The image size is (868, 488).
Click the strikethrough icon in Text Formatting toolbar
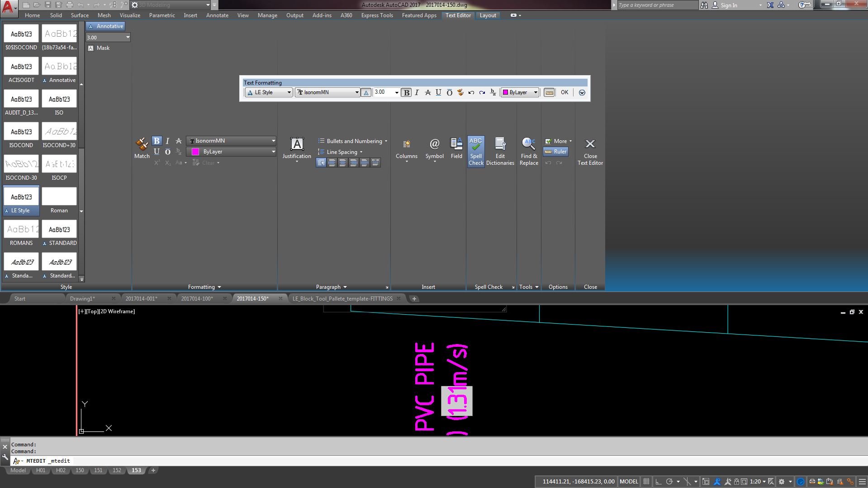coord(427,92)
